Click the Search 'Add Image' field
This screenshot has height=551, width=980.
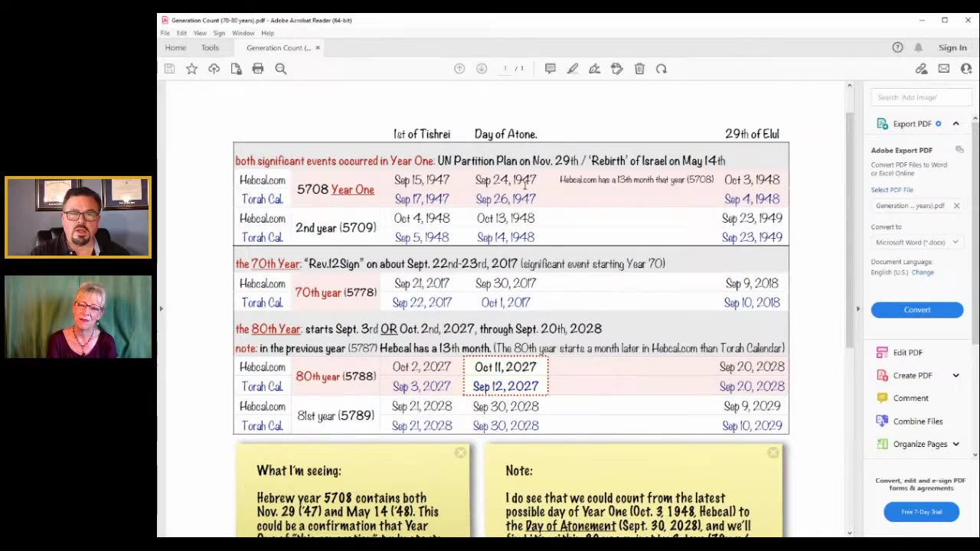[922, 97]
